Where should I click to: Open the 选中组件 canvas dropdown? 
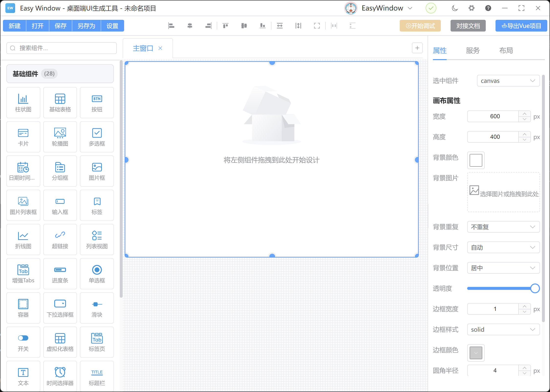(x=508, y=81)
